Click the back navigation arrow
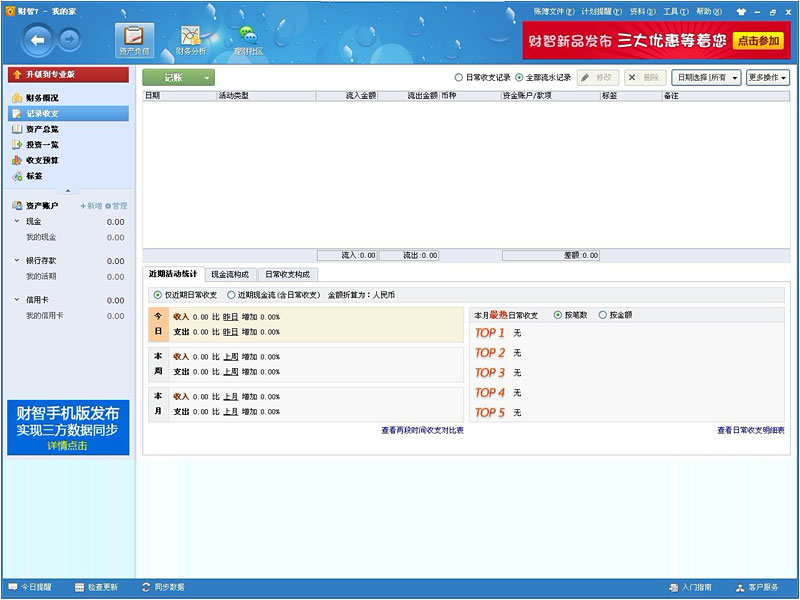 pyautogui.click(x=38, y=40)
